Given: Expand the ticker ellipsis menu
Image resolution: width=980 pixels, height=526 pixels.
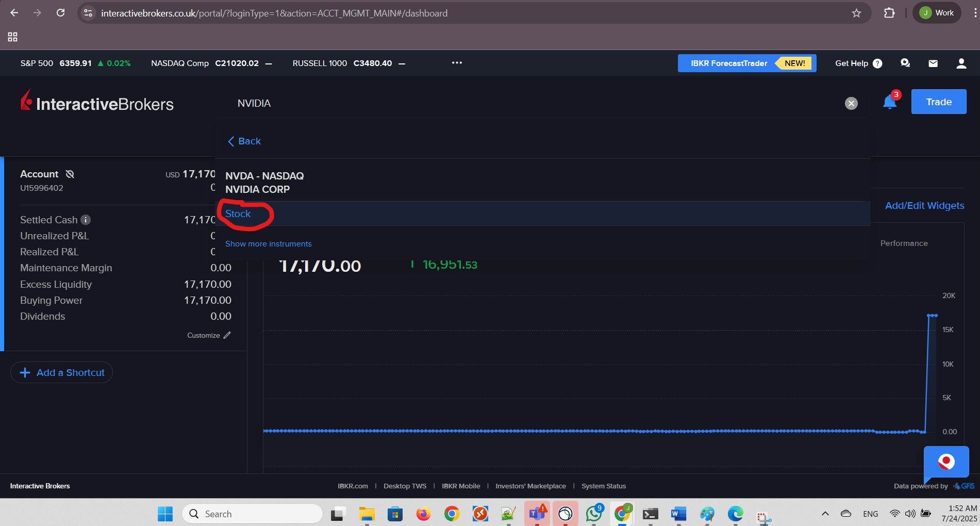Looking at the screenshot, I should click(x=457, y=63).
